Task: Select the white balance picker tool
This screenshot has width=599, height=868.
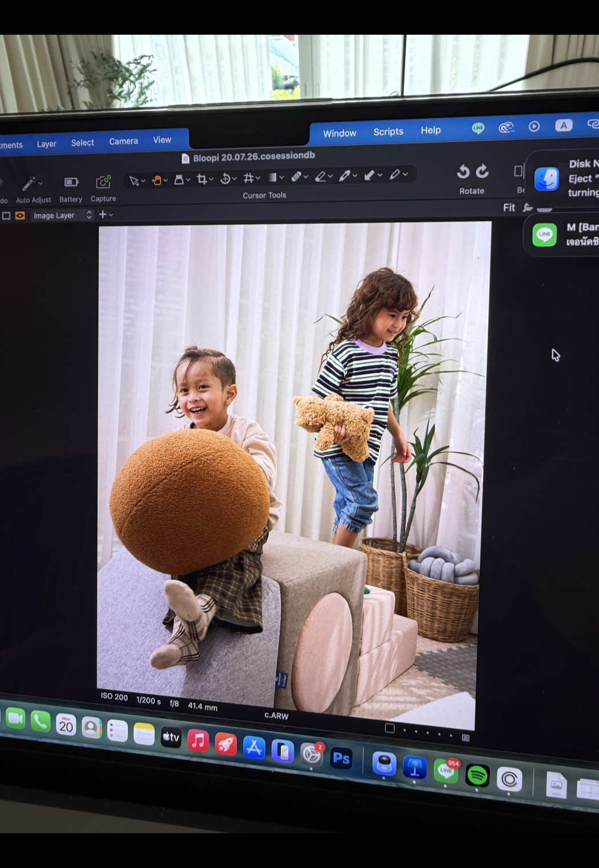Action: click(345, 176)
